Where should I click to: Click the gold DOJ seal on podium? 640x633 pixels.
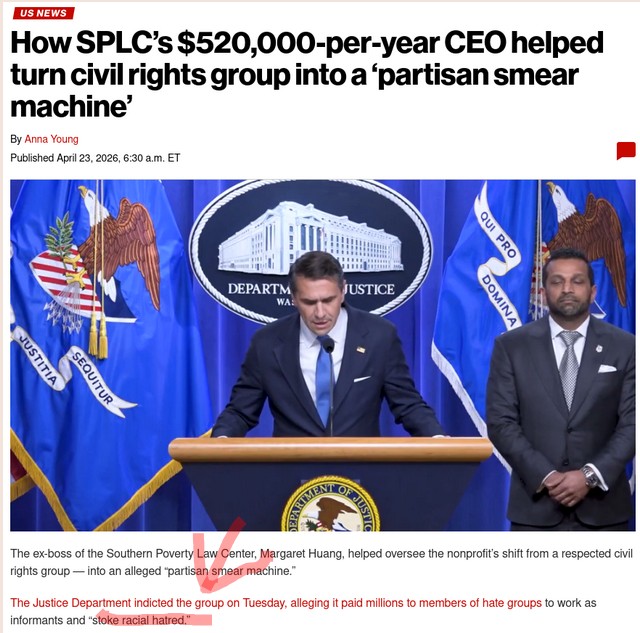pyautogui.click(x=331, y=504)
